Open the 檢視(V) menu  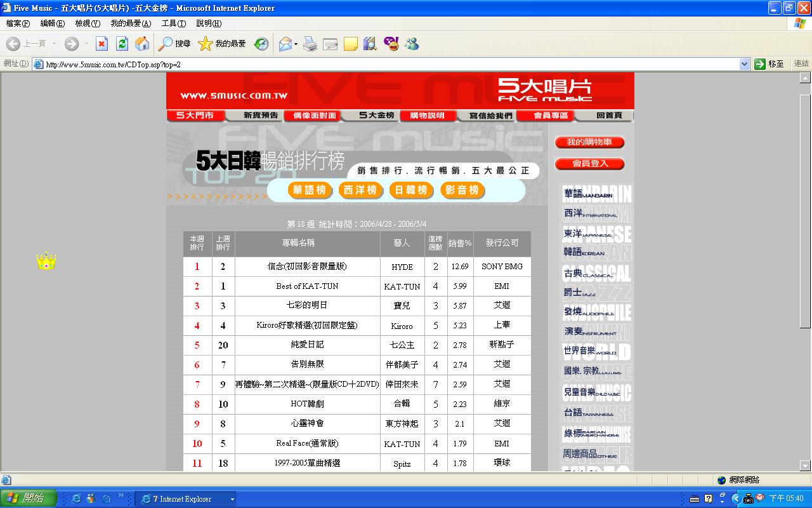[88, 23]
